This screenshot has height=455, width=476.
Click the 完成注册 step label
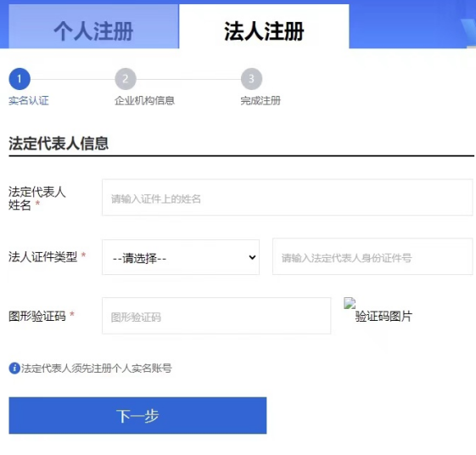[x=260, y=100]
